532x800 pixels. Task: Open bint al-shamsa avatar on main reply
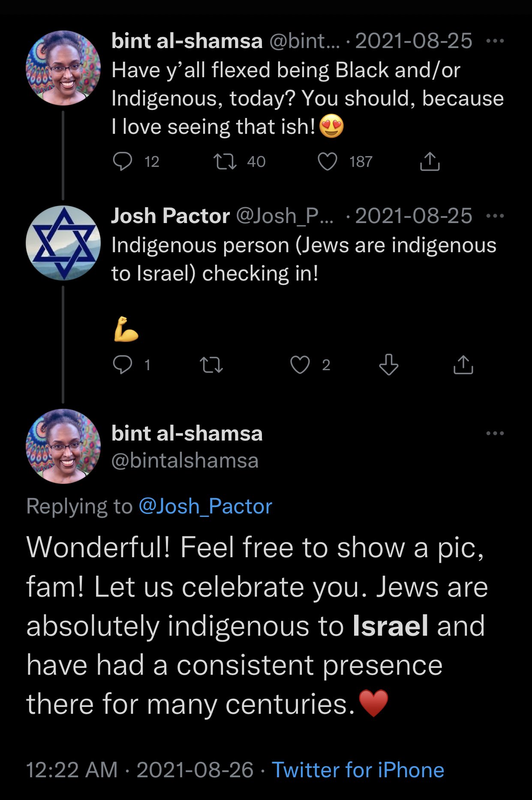(x=63, y=447)
